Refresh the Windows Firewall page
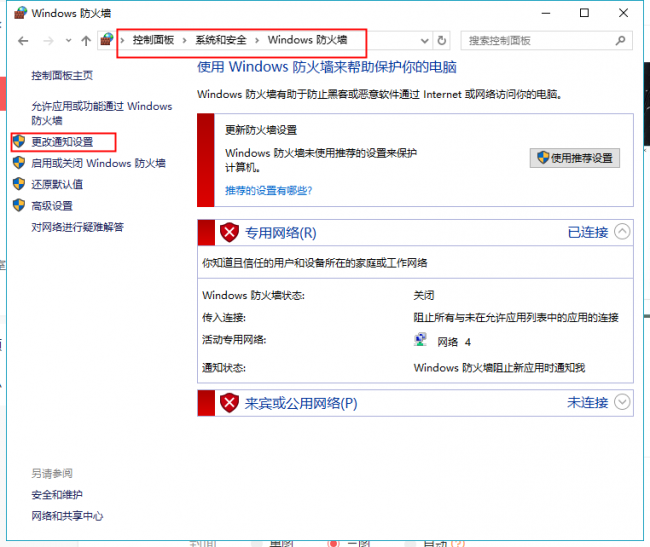The height and width of the screenshot is (547, 650). (x=442, y=41)
